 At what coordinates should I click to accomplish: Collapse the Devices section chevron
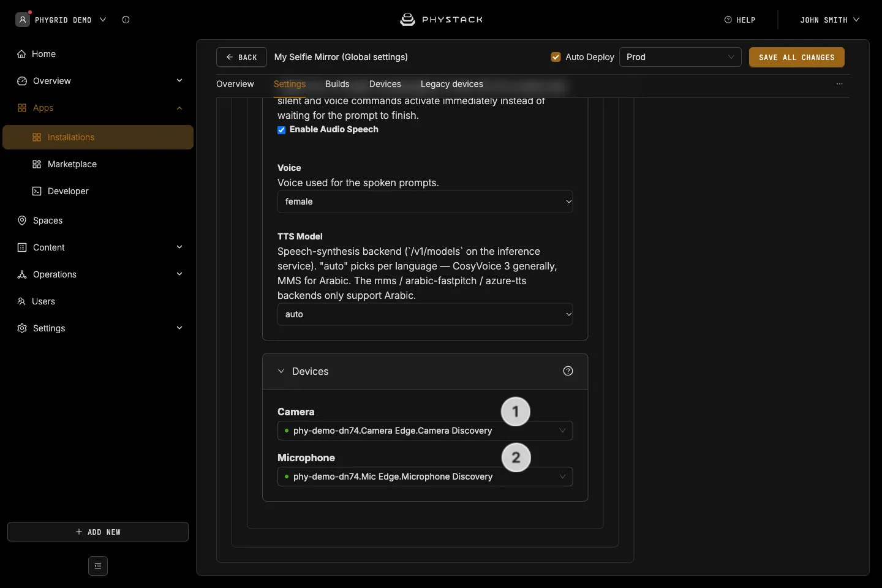tap(281, 371)
